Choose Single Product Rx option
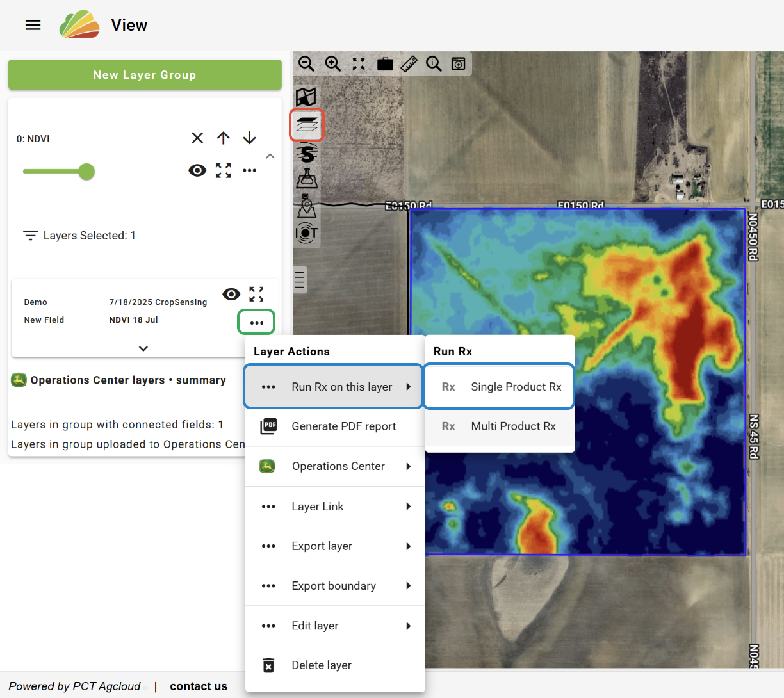The width and height of the screenshot is (784, 698). (499, 387)
